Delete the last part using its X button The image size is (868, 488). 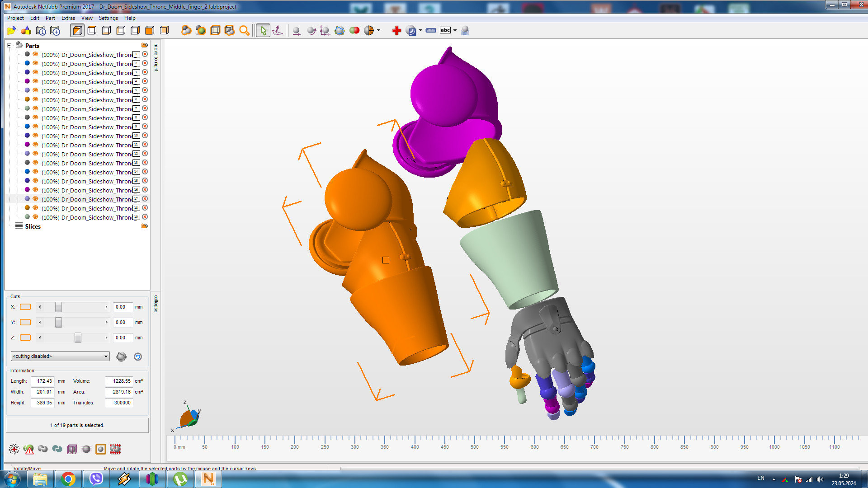[x=145, y=217]
